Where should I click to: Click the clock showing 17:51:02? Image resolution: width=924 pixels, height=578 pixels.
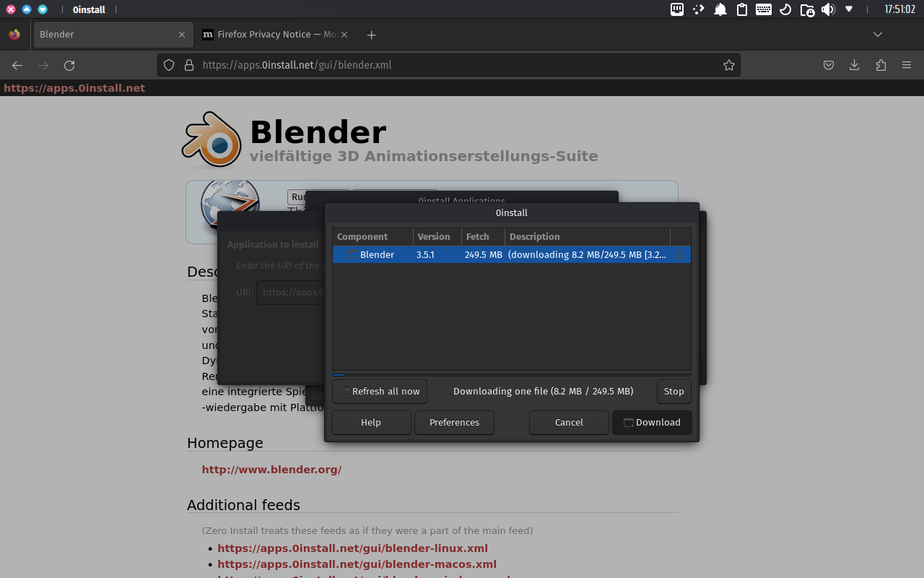pos(899,9)
